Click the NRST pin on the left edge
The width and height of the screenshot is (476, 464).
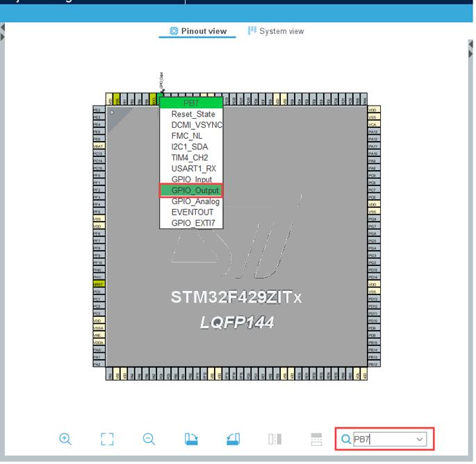(x=97, y=284)
